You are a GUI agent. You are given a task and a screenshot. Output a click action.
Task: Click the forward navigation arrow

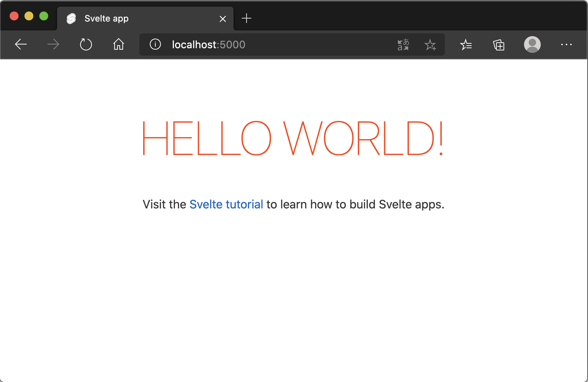[x=53, y=45]
